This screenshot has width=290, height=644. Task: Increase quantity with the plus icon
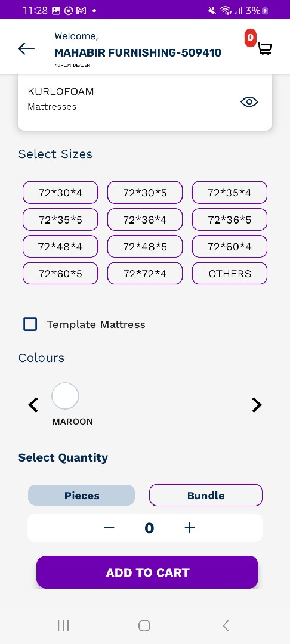[x=189, y=528]
